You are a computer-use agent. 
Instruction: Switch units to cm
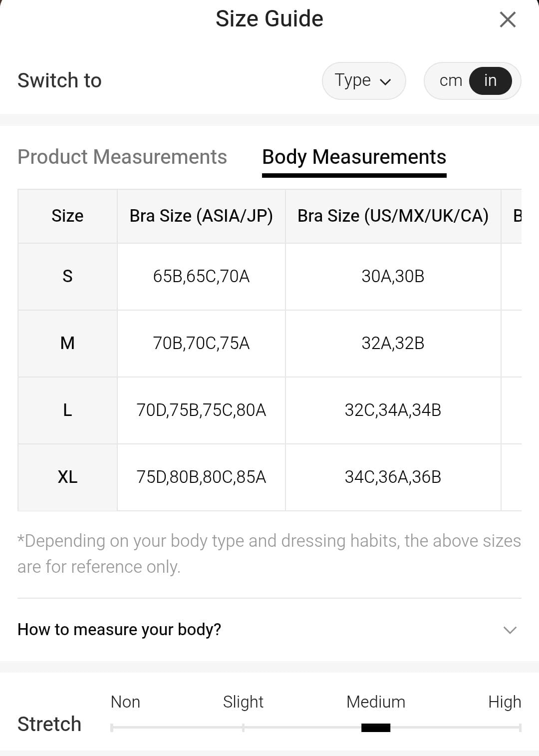(x=451, y=80)
